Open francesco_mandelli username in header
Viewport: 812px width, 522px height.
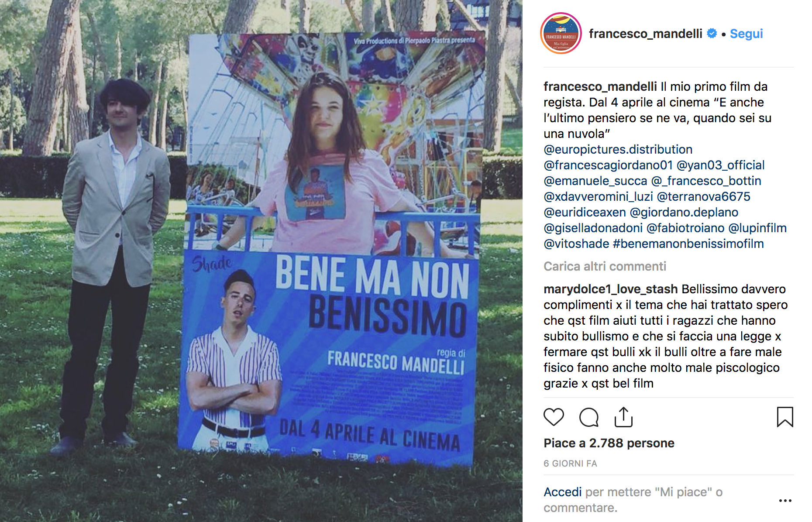tap(645, 34)
